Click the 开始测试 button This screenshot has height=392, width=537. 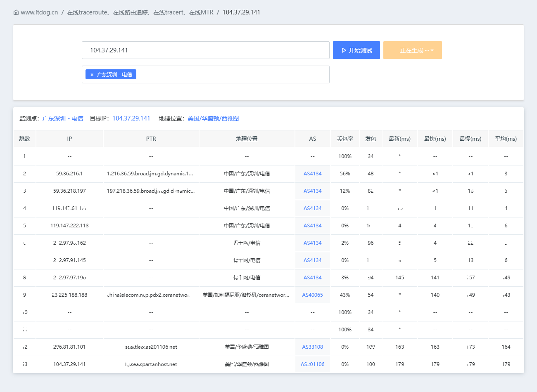coord(356,50)
